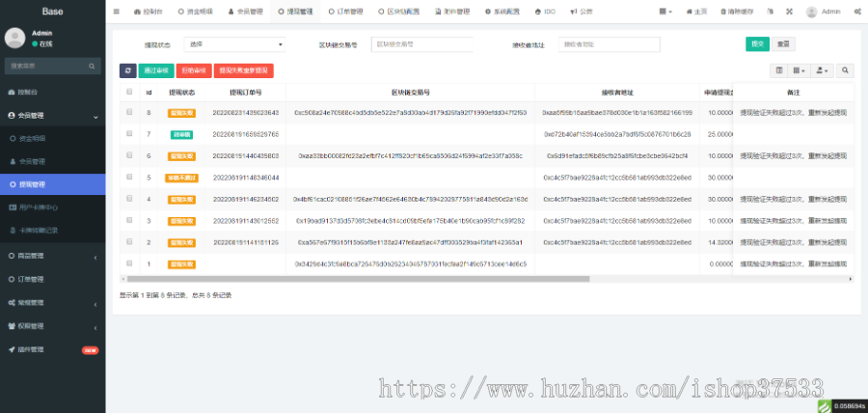Check the checkbox for row id 3

tap(129, 220)
